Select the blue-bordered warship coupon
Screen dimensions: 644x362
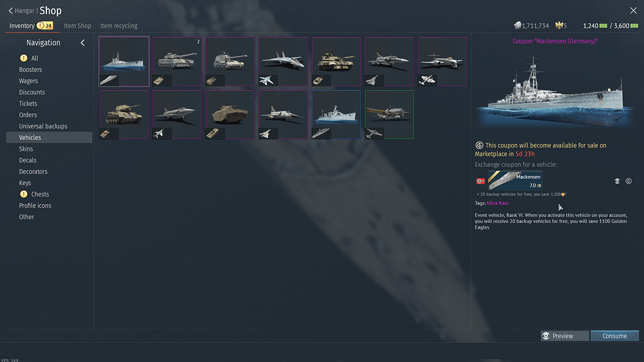tap(336, 115)
